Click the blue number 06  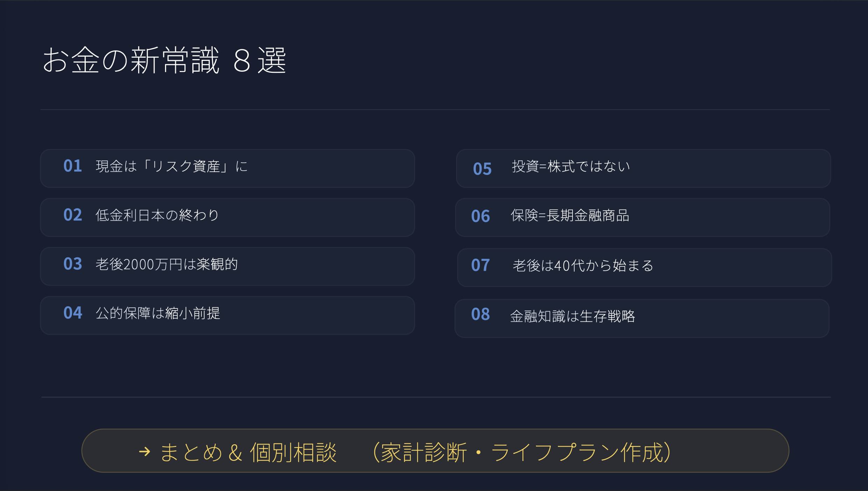pos(481,216)
